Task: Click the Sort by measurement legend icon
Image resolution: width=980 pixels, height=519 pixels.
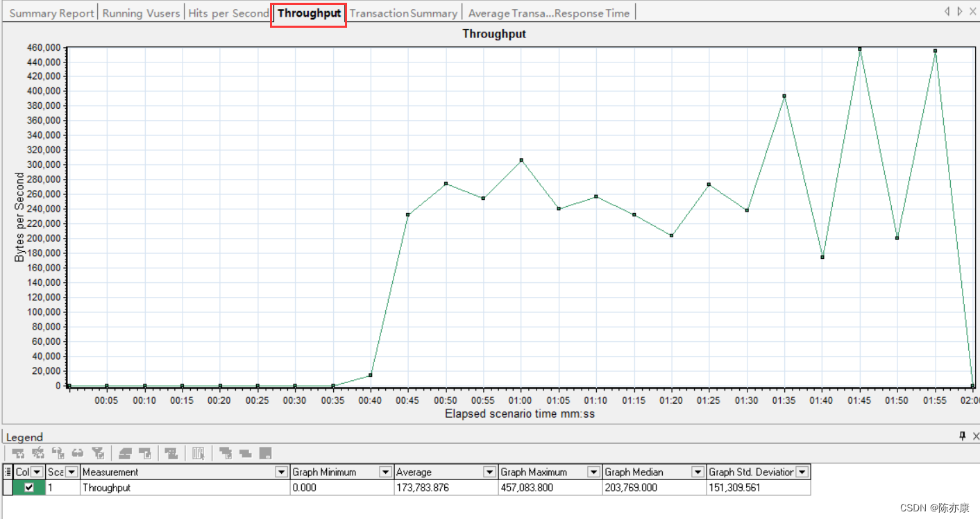Action: [x=246, y=453]
